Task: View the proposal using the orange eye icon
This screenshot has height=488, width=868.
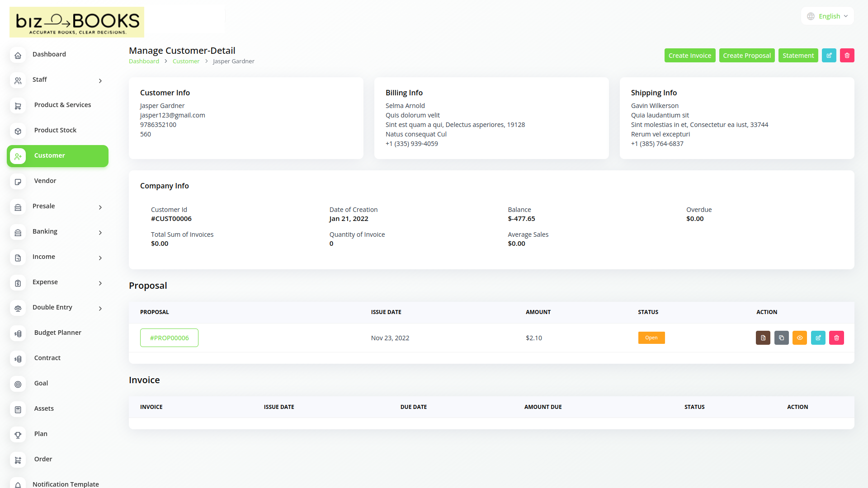Action: click(x=799, y=338)
